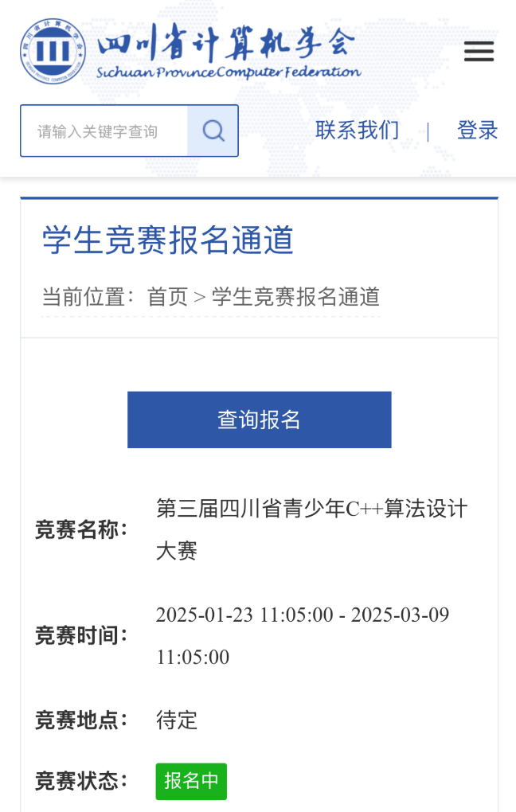
Task: Open the 联系我们 link
Action: click(358, 130)
